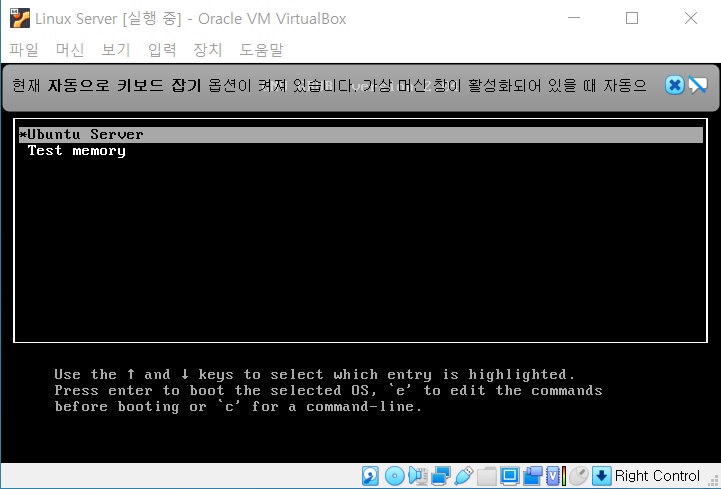Open the 보기 menu
The image size is (721, 489).
point(116,49)
